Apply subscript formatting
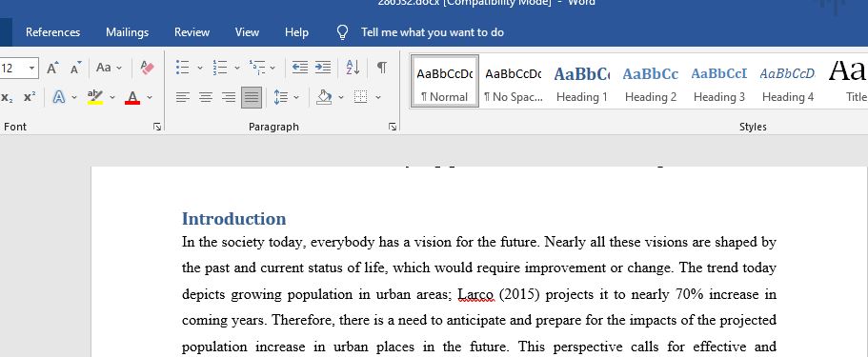Viewport: 868px width, 357px height. tap(8, 98)
